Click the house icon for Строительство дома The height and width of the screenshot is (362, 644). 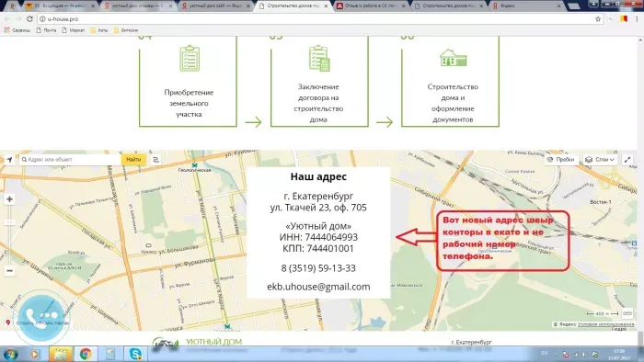coord(453,57)
